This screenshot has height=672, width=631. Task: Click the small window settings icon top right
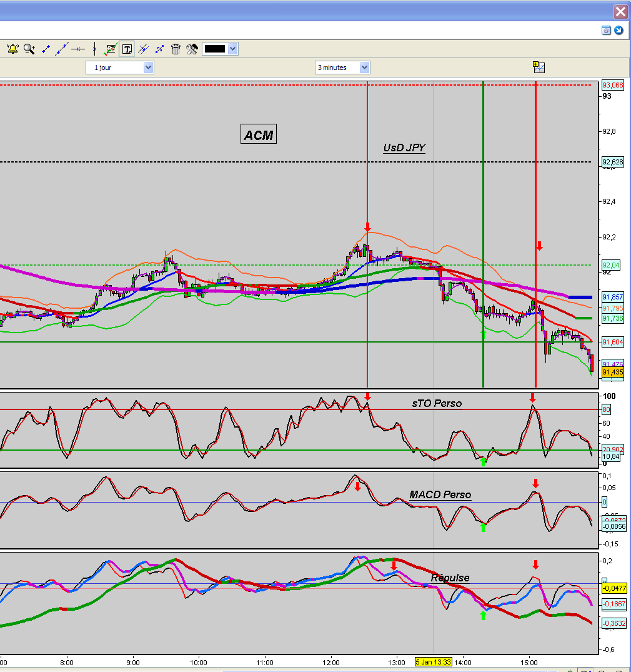606,30
